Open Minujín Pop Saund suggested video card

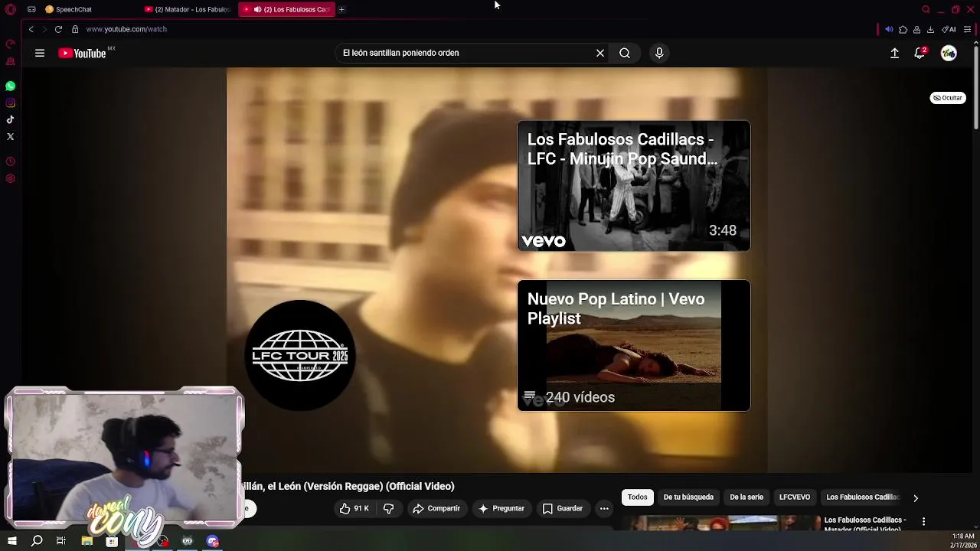pos(634,186)
